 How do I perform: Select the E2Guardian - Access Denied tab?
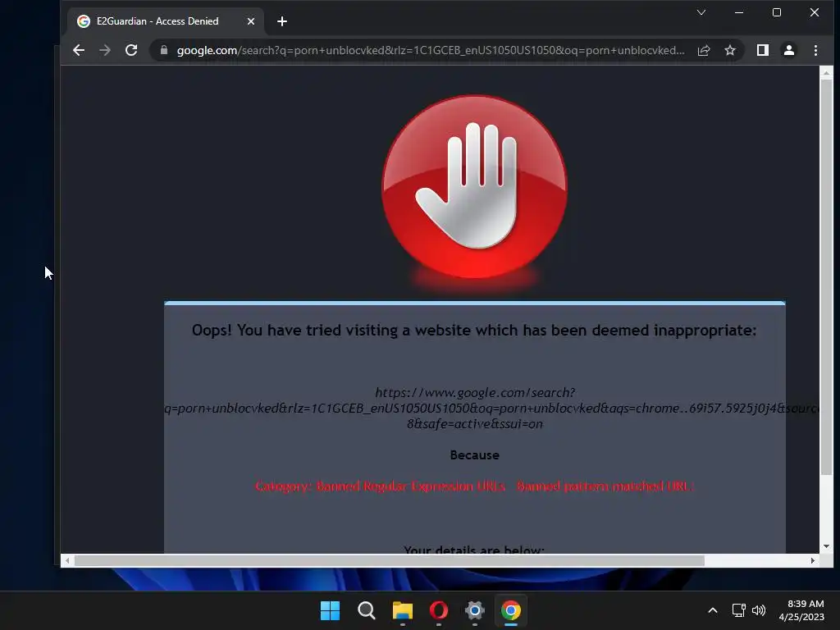click(x=166, y=21)
